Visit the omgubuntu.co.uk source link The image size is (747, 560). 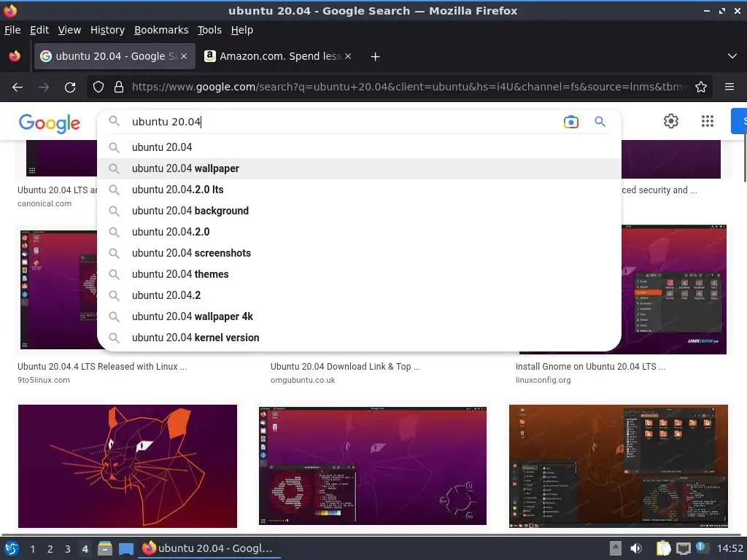[303, 381]
